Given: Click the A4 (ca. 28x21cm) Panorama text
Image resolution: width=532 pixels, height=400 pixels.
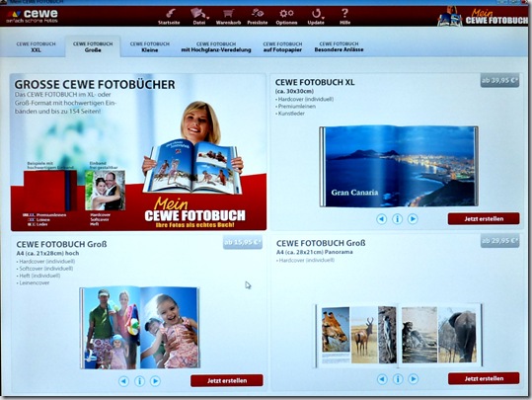Looking at the screenshot, I should pyautogui.click(x=315, y=252).
